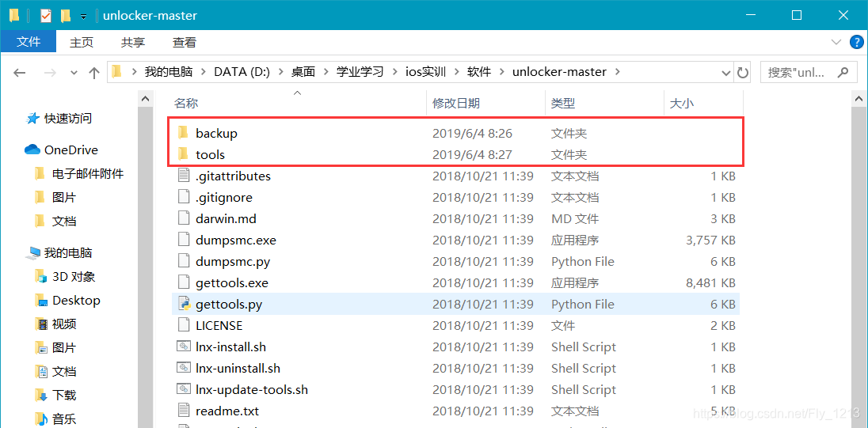Select the darwin.md file icon
868x428 pixels.
click(184, 218)
